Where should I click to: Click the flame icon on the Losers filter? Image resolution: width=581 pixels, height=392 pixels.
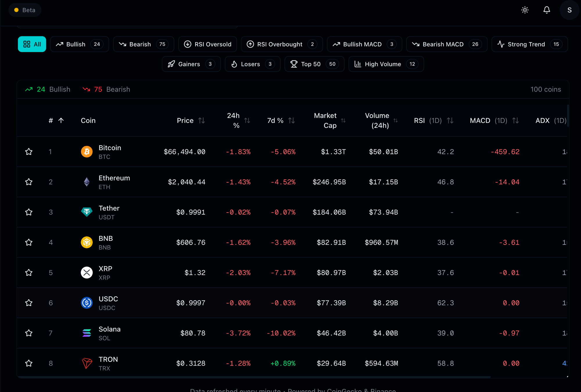coord(234,64)
